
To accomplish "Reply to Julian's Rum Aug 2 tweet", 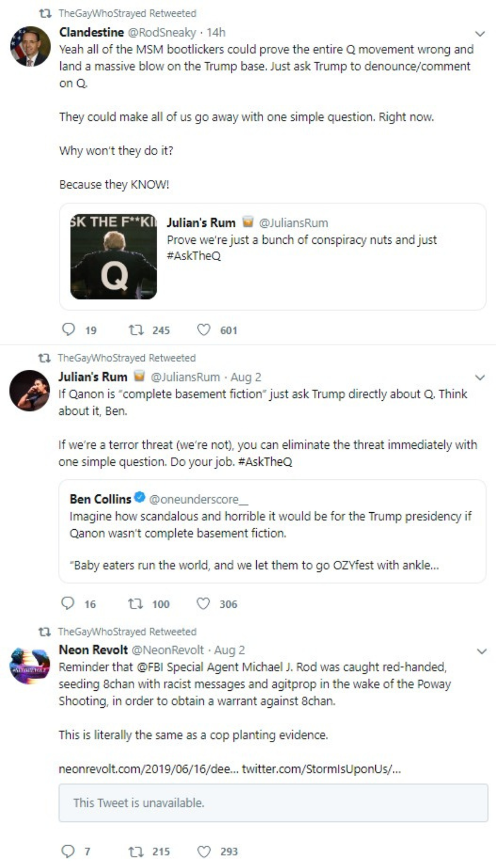I will point(68,604).
